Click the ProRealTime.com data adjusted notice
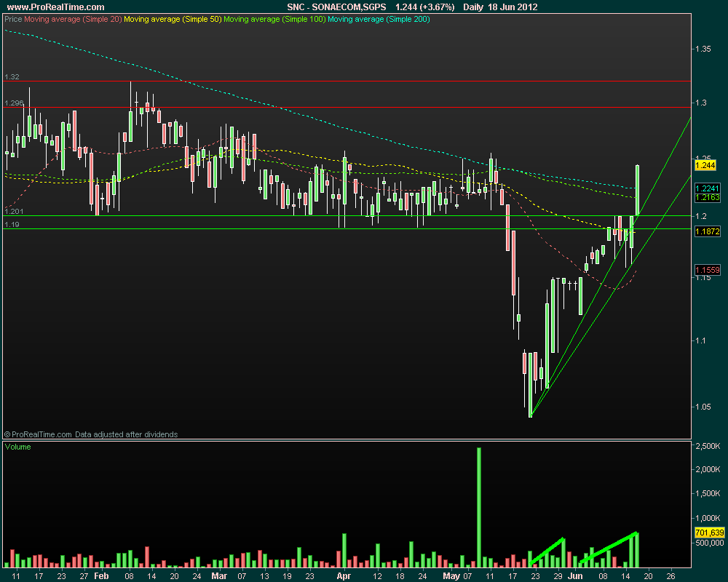 click(91, 434)
